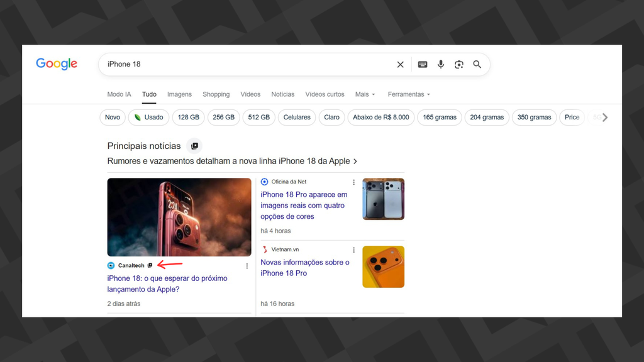Viewport: 644px width, 362px height.
Task: Open the two-phones thumbnail from Oficina da Net
Action: (383, 199)
